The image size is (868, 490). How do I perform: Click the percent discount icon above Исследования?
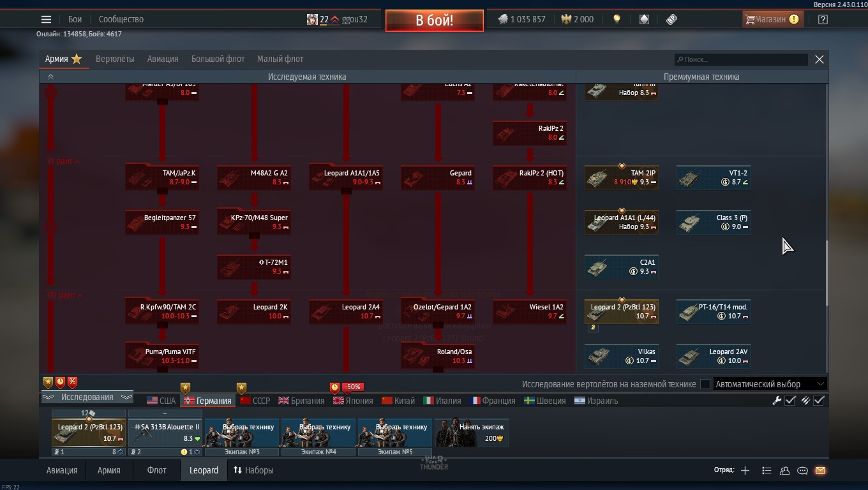[x=72, y=382]
